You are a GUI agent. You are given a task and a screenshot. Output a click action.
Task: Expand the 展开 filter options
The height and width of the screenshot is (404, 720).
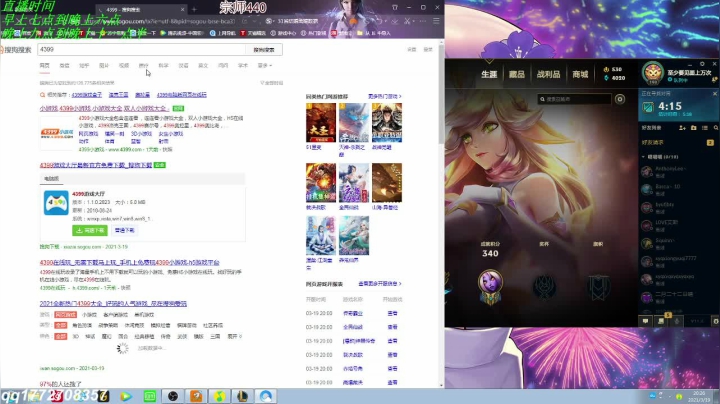coord(234,337)
